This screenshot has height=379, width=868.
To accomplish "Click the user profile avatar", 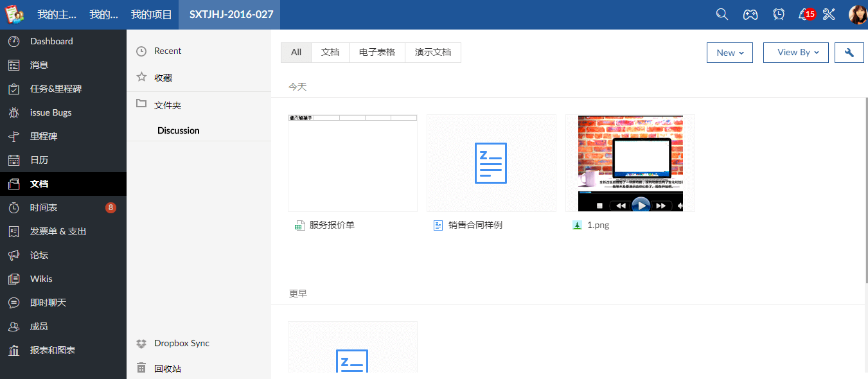I will pos(857,14).
